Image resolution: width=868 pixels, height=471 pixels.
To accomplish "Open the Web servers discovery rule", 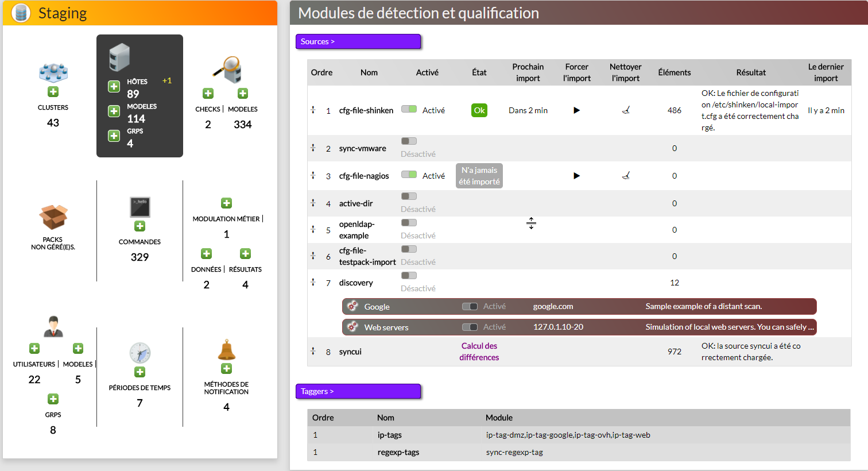I will pyautogui.click(x=386, y=327).
